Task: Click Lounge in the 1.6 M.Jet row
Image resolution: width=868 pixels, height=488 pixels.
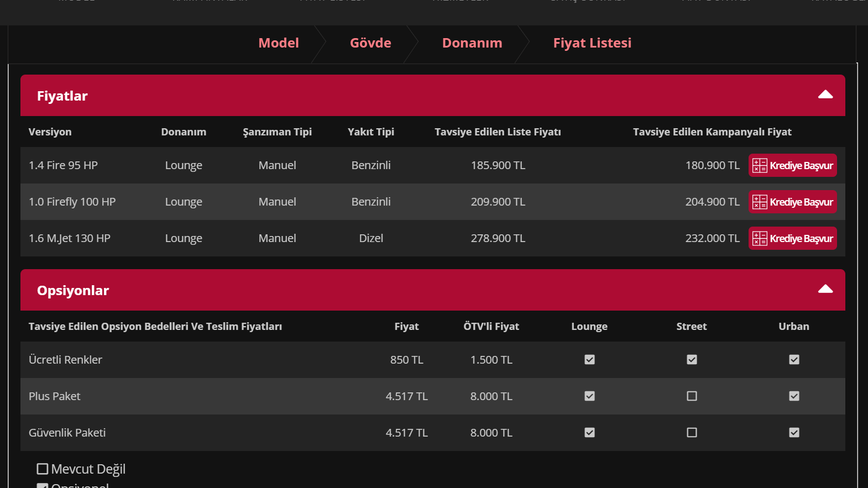Action: [x=184, y=239]
